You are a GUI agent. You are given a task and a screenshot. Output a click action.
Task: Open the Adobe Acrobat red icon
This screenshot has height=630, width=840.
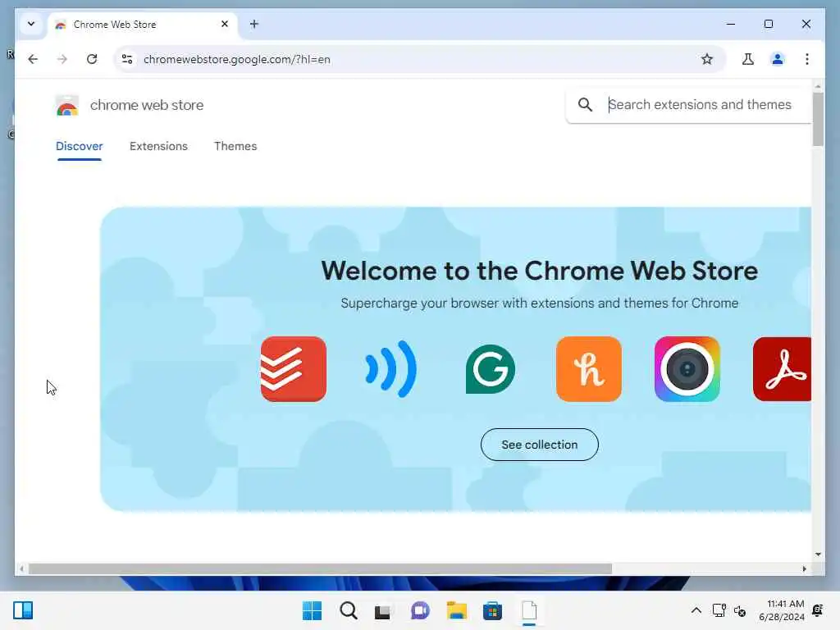(782, 369)
